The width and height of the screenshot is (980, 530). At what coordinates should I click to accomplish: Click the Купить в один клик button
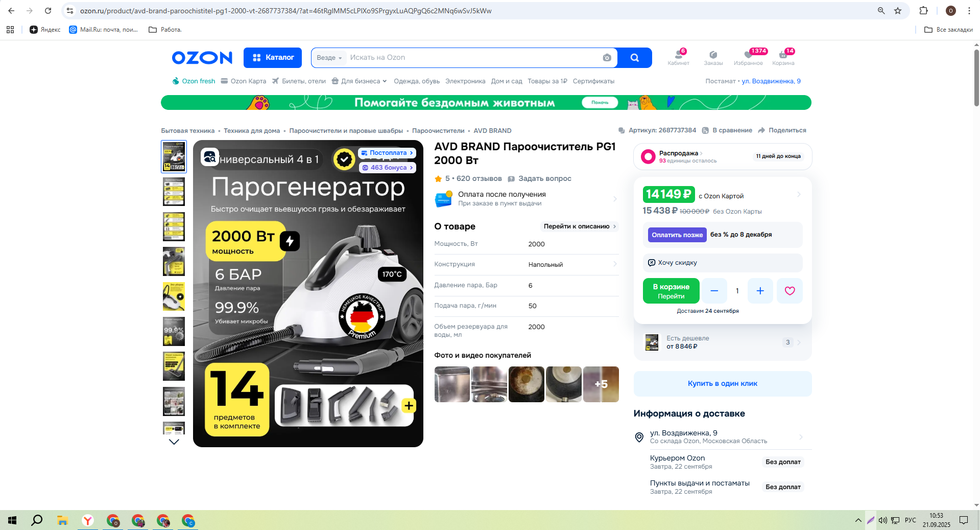(723, 384)
